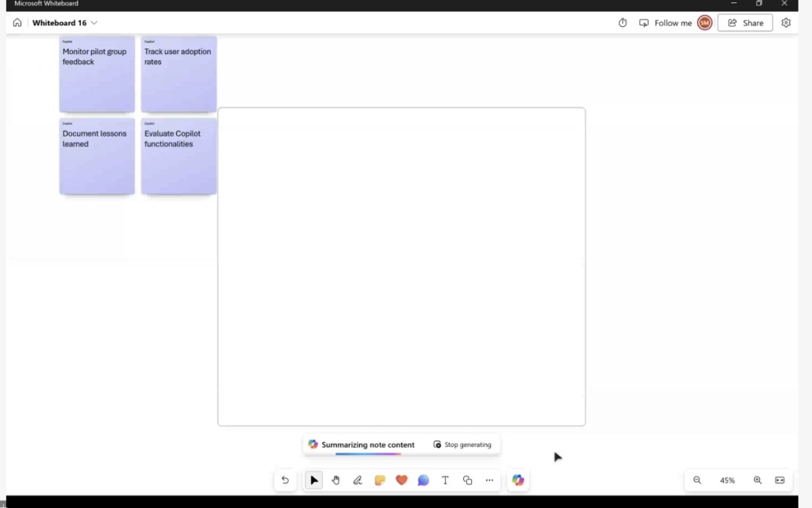Open the SM user avatar
812x508 pixels.
[704, 23]
